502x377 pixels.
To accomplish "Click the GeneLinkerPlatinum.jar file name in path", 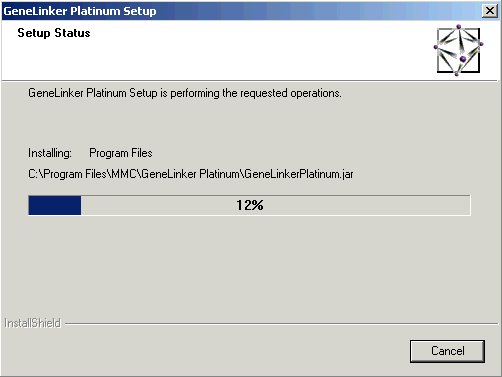I will pos(299,174).
